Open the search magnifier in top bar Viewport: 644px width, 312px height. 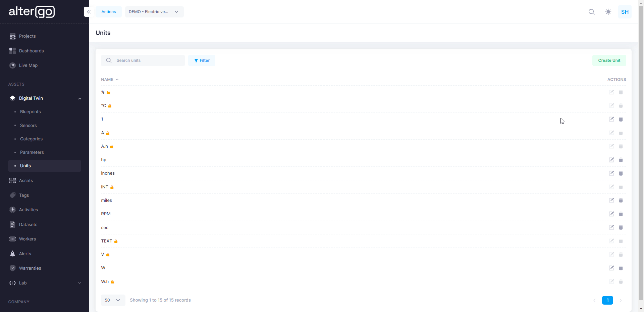592,12
